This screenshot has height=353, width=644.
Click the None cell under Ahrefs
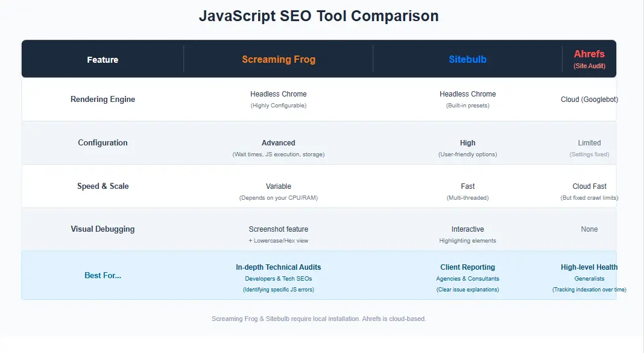pyautogui.click(x=589, y=229)
